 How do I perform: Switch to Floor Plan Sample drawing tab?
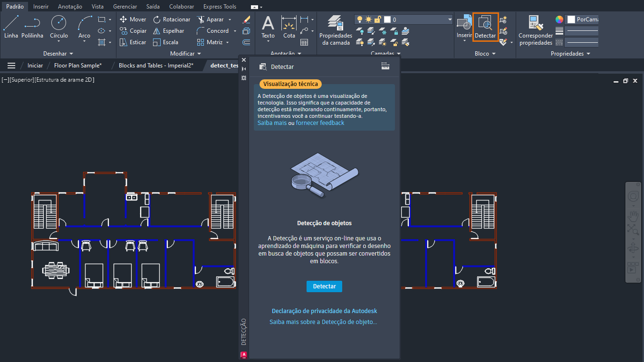[x=78, y=66]
